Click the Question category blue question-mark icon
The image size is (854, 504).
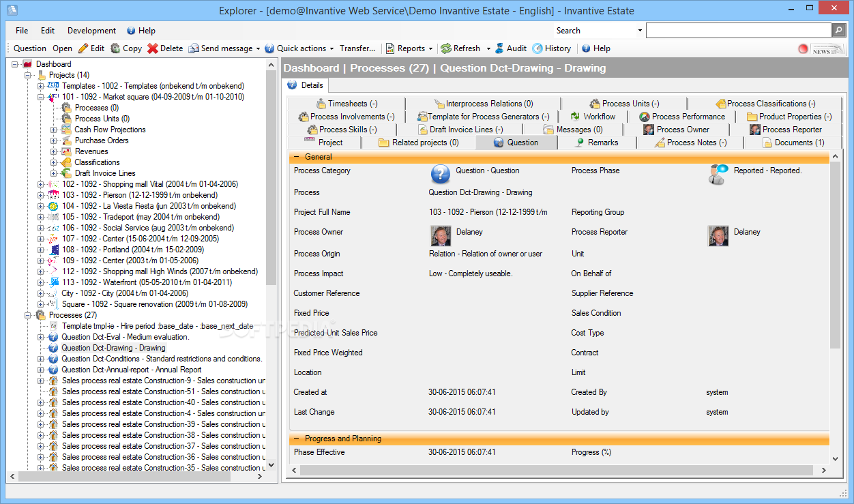pos(441,173)
